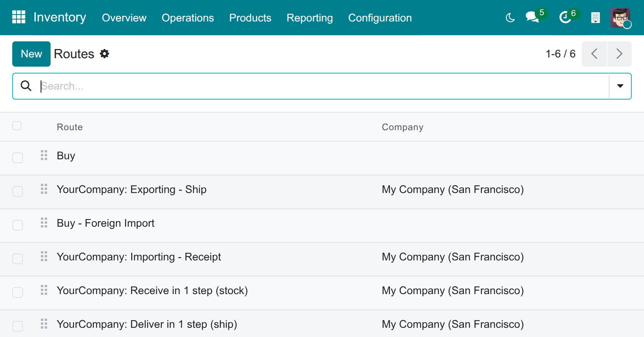Sort by the Company column header

point(402,127)
